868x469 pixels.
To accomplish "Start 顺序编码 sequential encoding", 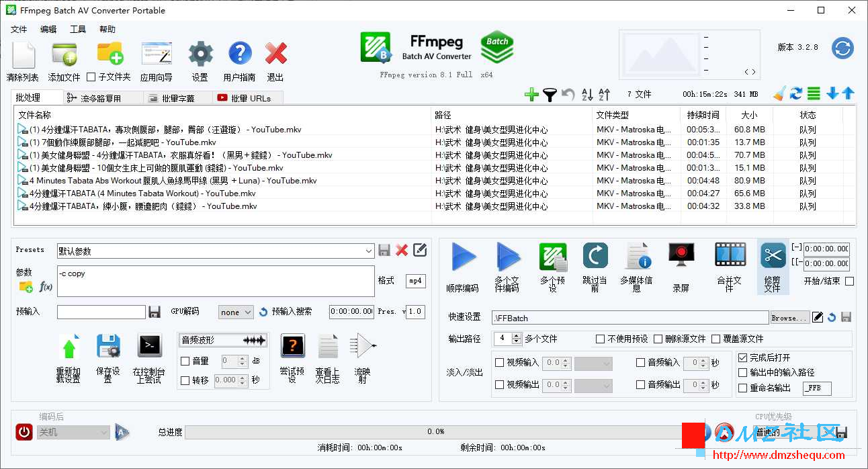I will [x=462, y=258].
